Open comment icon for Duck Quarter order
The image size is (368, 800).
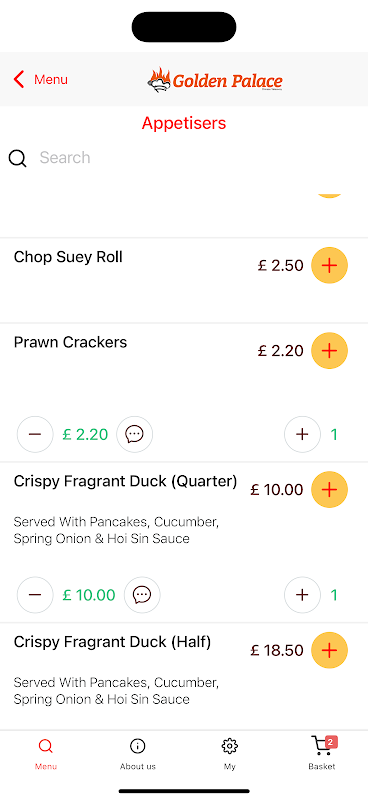coord(142,594)
